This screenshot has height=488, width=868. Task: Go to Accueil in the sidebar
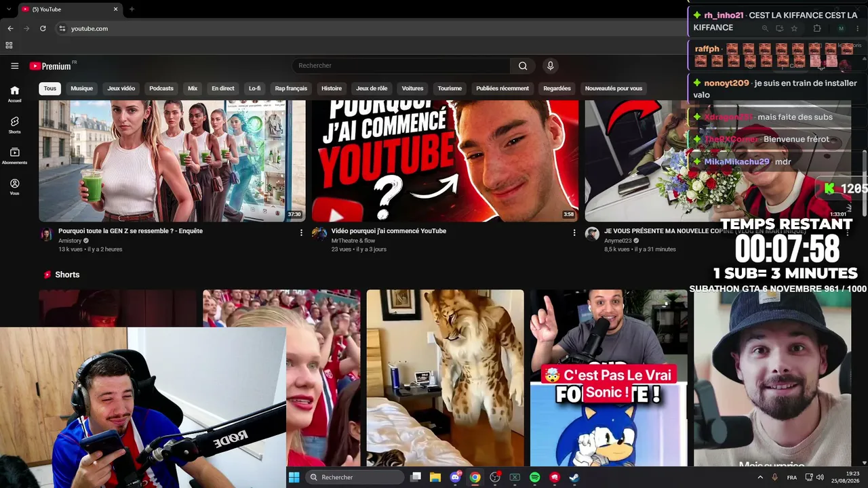point(14,94)
